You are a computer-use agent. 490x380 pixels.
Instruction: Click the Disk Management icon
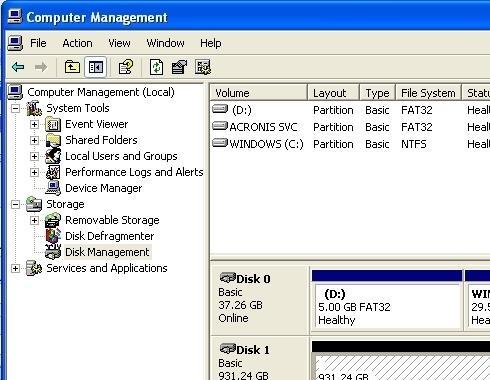tap(53, 252)
